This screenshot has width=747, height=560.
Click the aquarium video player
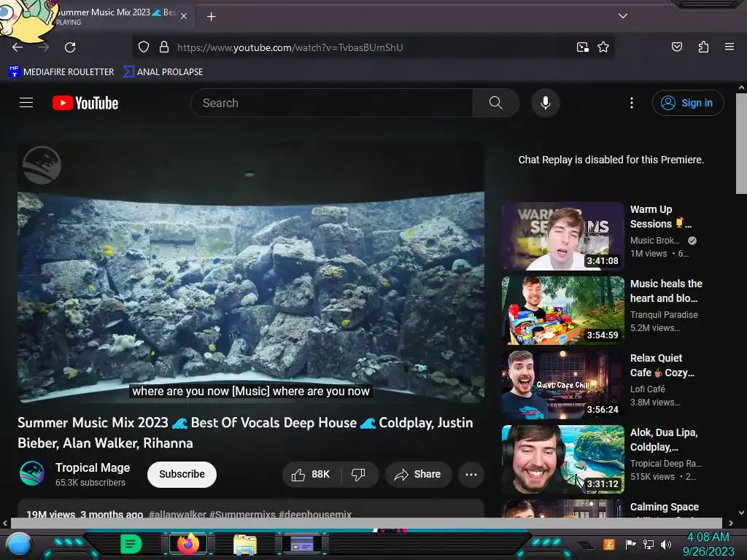click(251, 273)
